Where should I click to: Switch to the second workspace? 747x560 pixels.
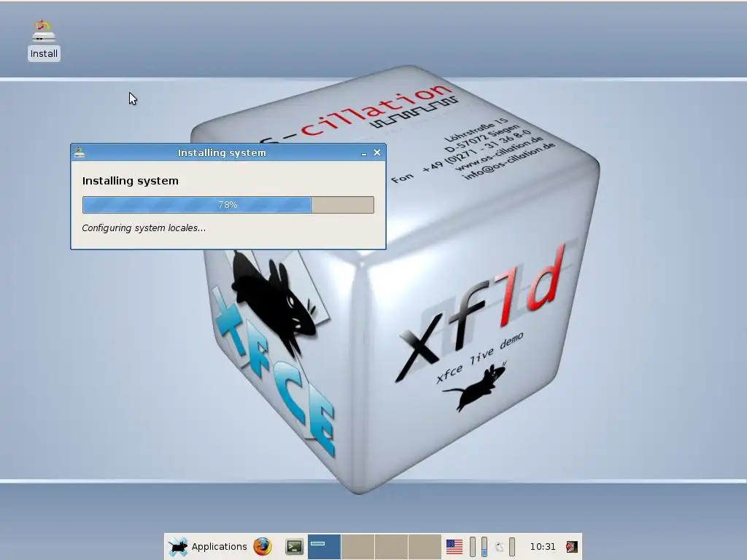click(357, 547)
